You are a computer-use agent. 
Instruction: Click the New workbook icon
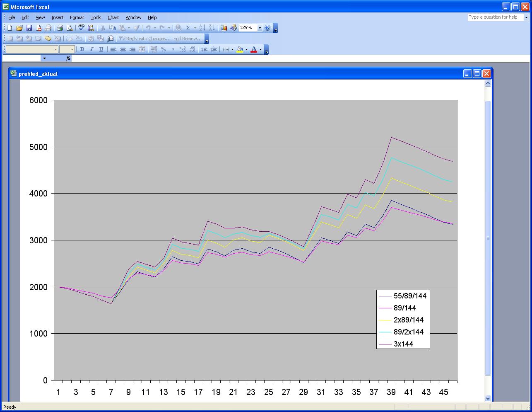tap(10, 28)
